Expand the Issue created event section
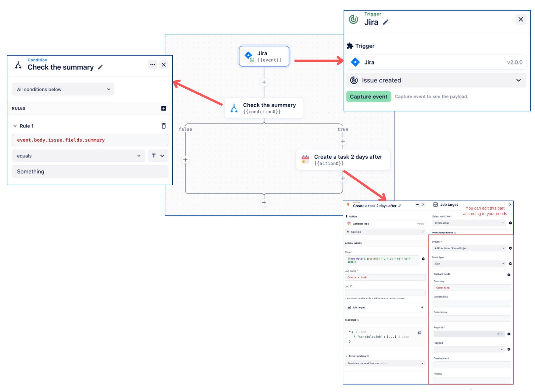Viewport: 535px width, 392px height. (x=519, y=80)
